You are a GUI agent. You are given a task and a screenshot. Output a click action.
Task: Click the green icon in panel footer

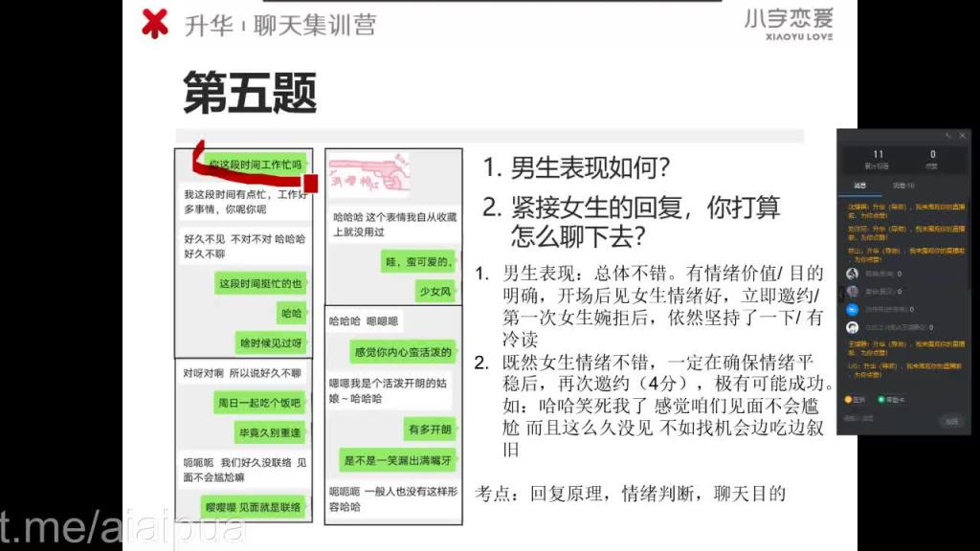881,399
